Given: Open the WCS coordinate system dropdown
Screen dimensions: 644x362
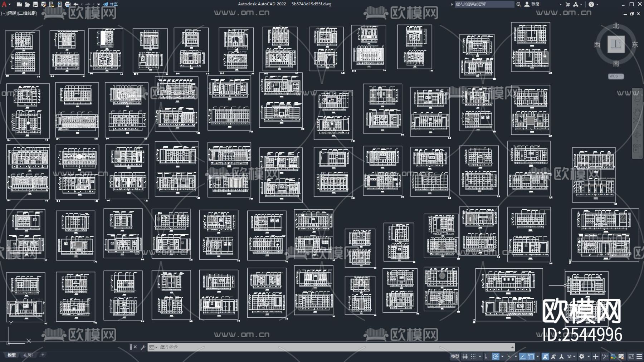Looking at the screenshot, I should click(x=616, y=76).
